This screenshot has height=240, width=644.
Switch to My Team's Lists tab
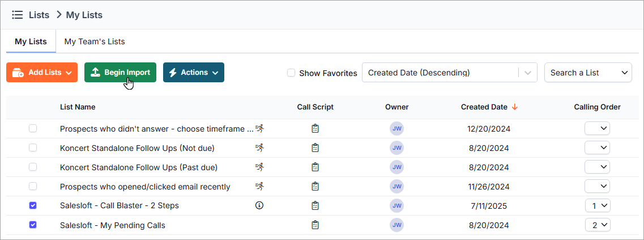[x=95, y=41]
